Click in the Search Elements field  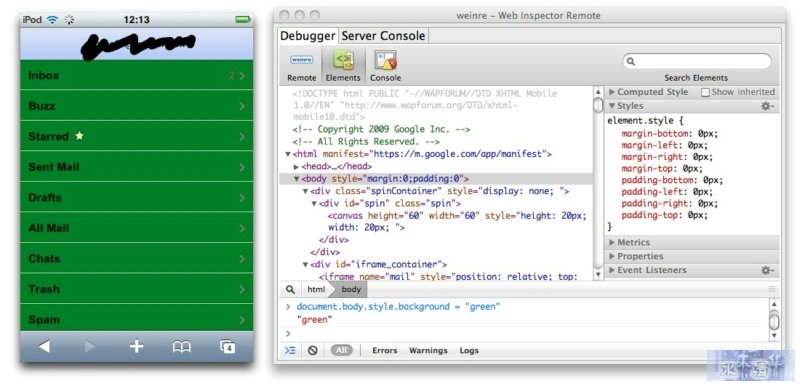697,61
